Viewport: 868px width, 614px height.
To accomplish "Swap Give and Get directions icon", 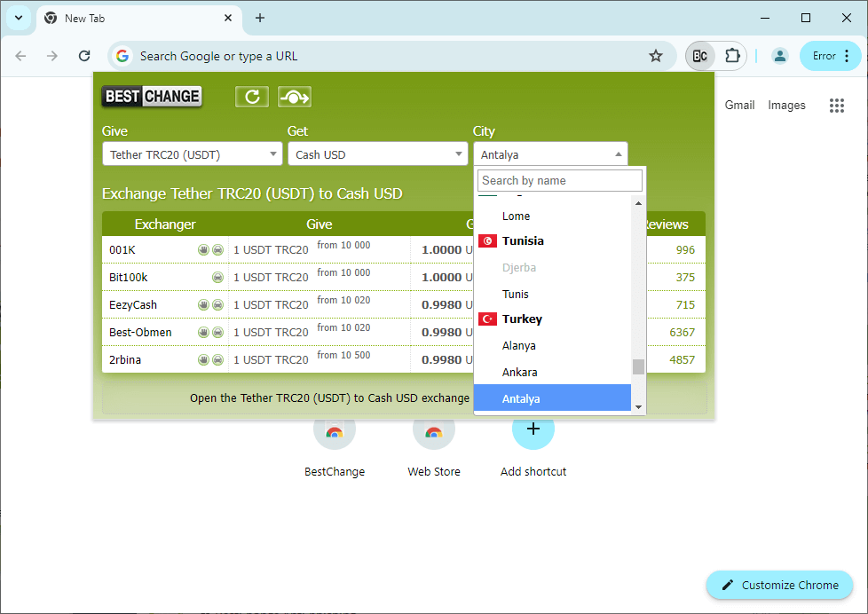I will [x=295, y=97].
